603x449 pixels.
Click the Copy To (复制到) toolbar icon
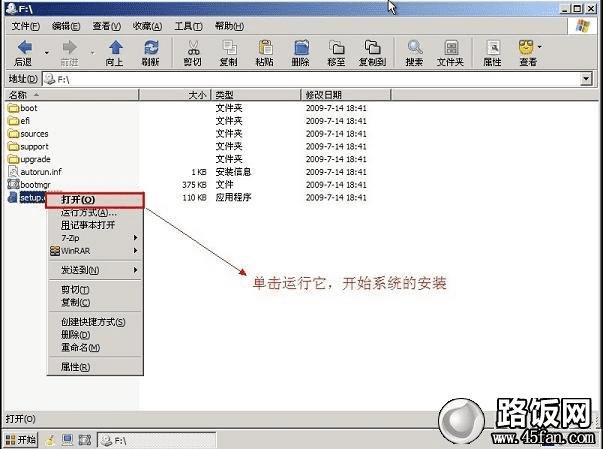(x=373, y=48)
